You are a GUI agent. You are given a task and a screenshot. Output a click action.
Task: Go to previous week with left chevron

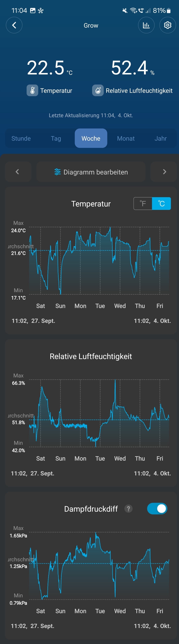coord(18,172)
